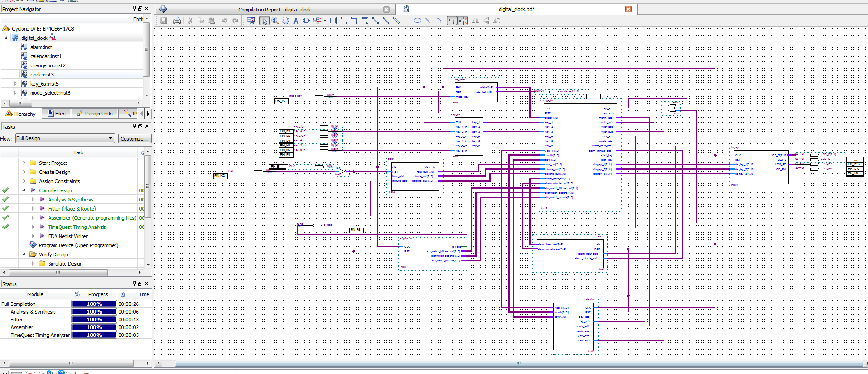Click the Block tool icon
The width and height of the screenshot is (868, 374).
click(x=333, y=21)
